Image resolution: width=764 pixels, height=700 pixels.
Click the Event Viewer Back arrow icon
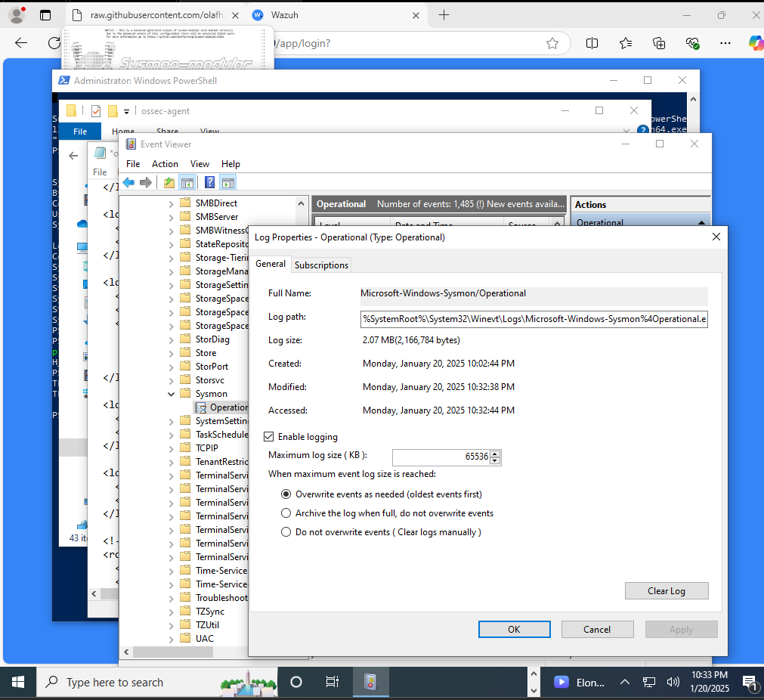click(128, 182)
